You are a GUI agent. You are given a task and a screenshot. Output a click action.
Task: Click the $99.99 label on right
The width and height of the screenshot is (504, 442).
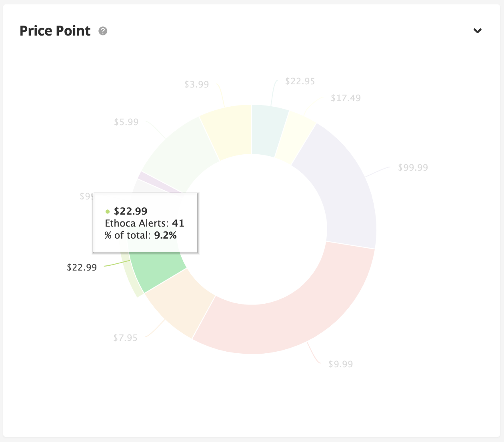[x=413, y=167]
